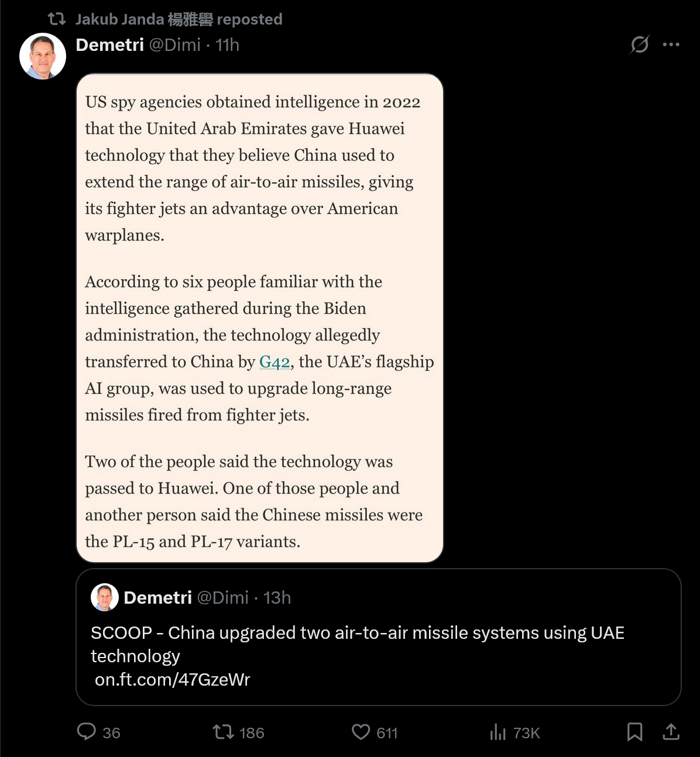Open the share upload icon
This screenshot has height=757, width=700.
(x=671, y=732)
